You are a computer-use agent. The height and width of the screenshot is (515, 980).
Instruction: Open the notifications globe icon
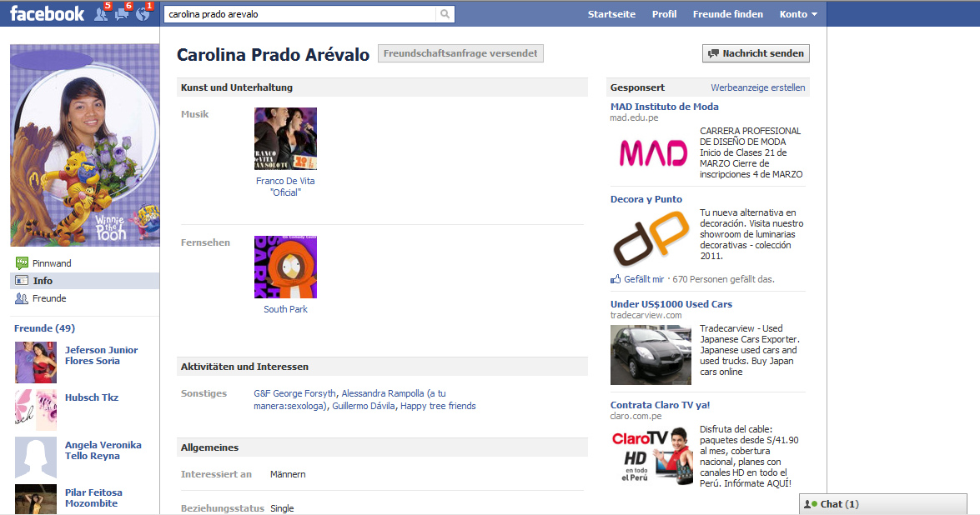pos(142,14)
